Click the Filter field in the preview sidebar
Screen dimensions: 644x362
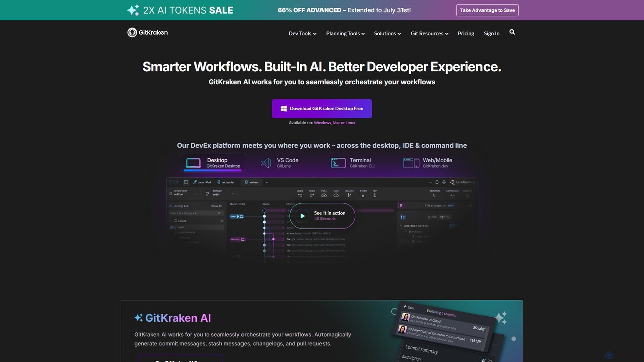[x=197, y=213]
